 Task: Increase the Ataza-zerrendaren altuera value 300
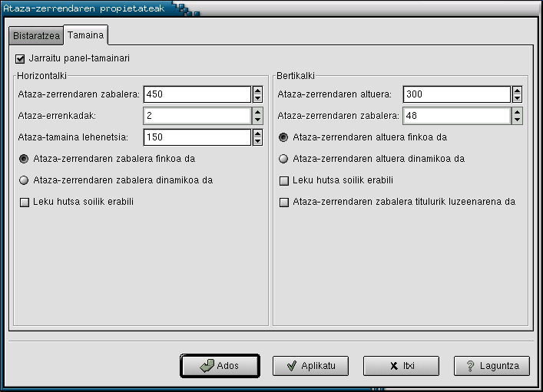coord(517,91)
